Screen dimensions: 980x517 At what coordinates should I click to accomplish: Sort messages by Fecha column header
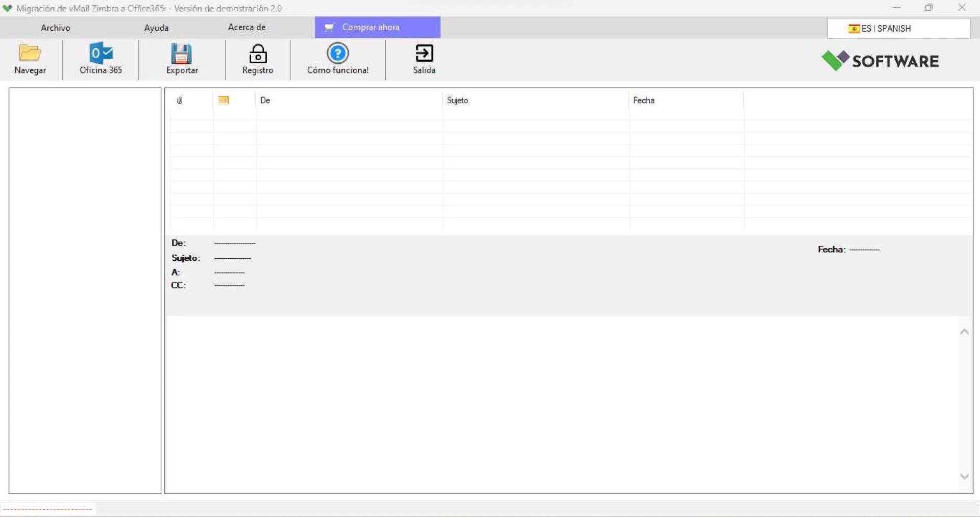644,101
